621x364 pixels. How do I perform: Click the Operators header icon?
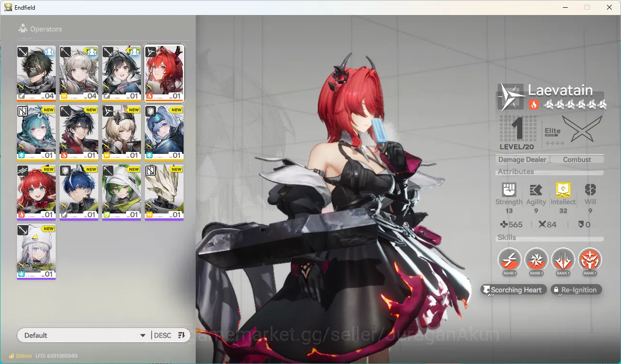23,29
